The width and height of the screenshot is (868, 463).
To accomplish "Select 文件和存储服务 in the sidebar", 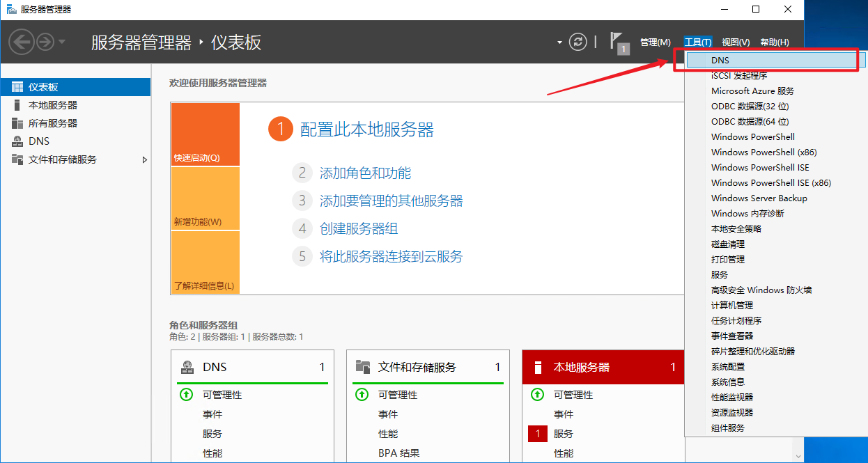I will (75, 159).
